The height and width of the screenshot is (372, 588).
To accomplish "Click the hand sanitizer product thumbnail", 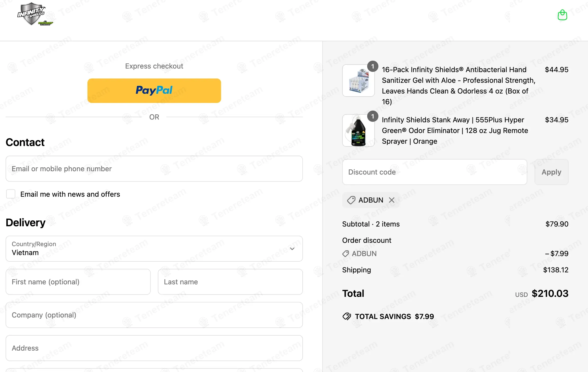I will [358, 81].
